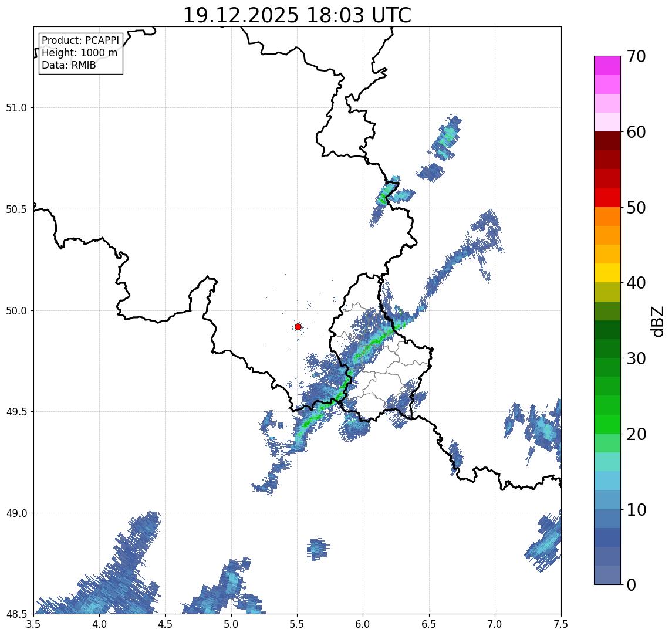Click the title '19.12.2025 18:03 UTC'
This screenshot has width=672, height=636.
pos(297,15)
